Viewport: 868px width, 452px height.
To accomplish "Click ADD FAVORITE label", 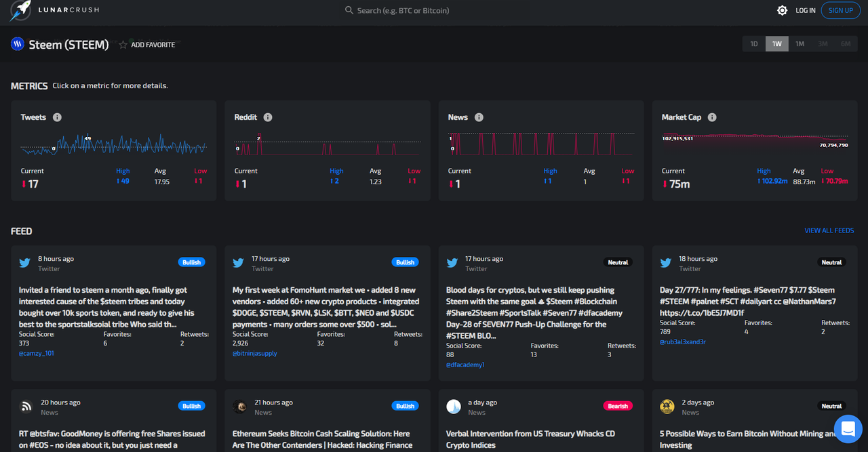I will click(153, 45).
